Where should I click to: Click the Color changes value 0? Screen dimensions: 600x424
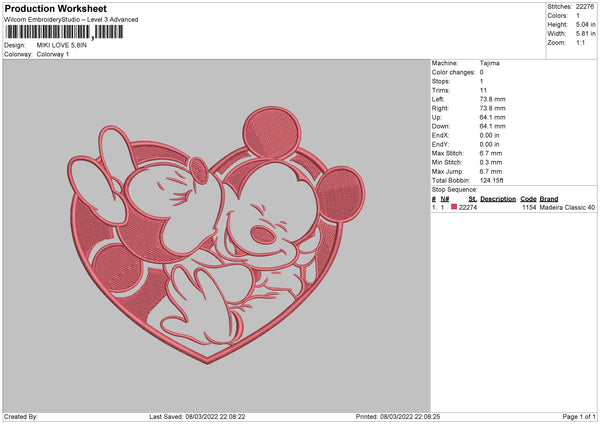tap(481, 72)
